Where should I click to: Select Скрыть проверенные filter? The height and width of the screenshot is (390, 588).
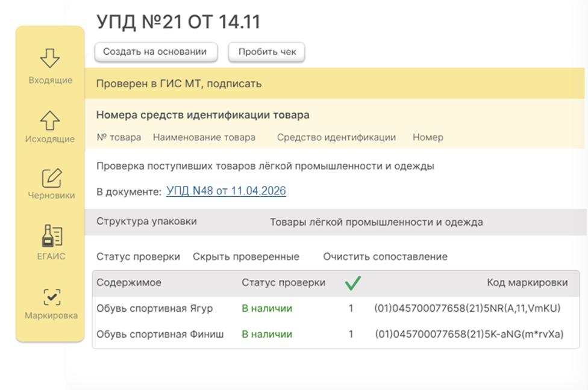click(246, 257)
